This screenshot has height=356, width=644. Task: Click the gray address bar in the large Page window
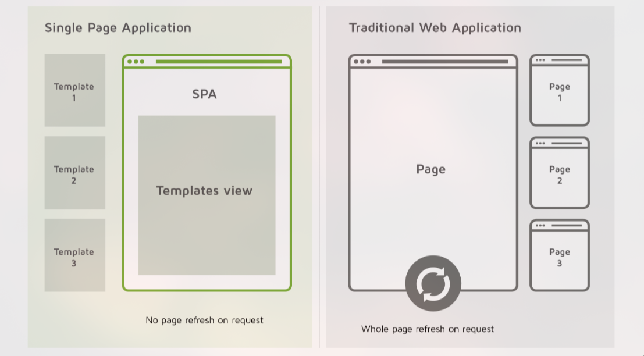point(444,62)
